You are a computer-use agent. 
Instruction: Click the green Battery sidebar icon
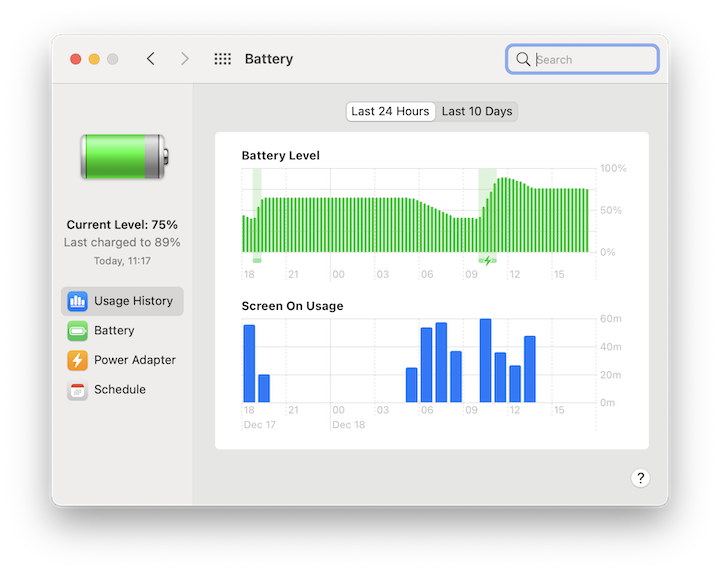coord(77,331)
